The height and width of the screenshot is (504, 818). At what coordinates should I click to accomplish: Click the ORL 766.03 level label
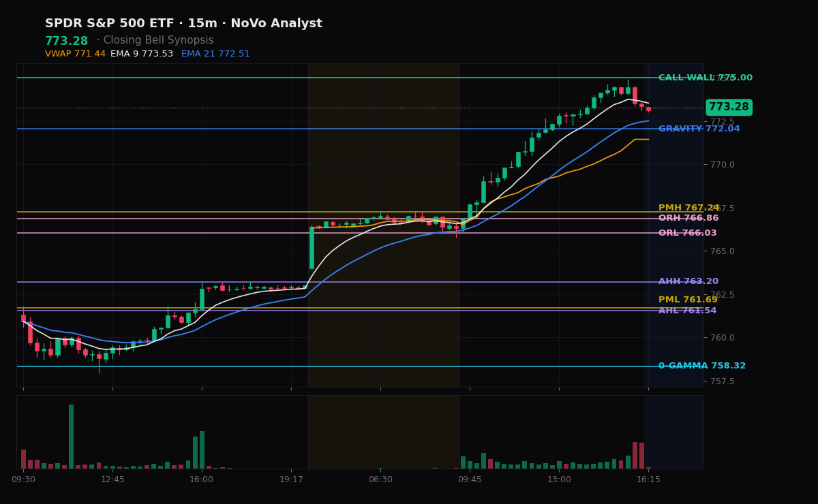pyautogui.click(x=688, y=233)
